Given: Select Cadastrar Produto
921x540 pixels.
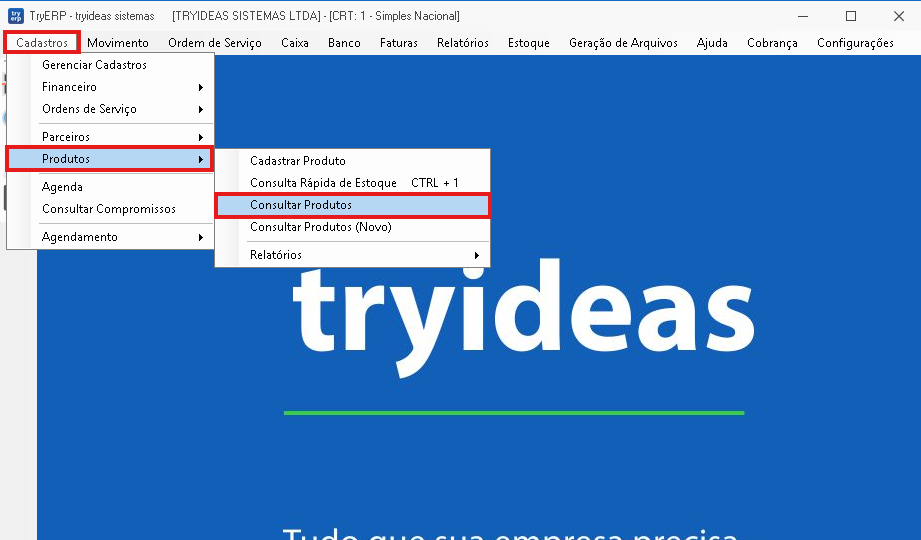Looking at the screenshot, I should [x=352, y=161].
